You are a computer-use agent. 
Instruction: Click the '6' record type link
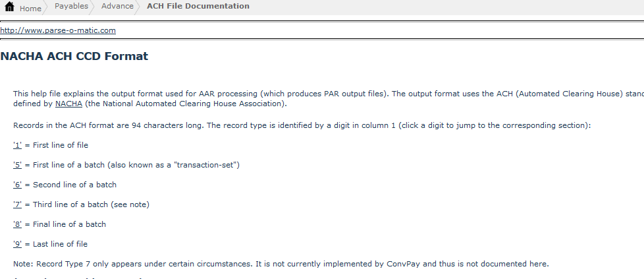pos(18,185)
